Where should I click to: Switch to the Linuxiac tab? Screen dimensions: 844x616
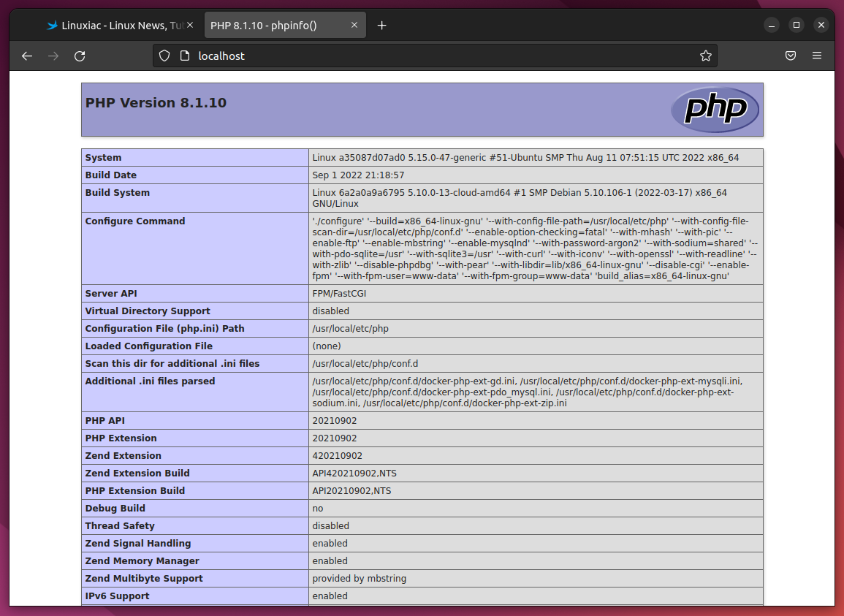(x=120, y=26)
